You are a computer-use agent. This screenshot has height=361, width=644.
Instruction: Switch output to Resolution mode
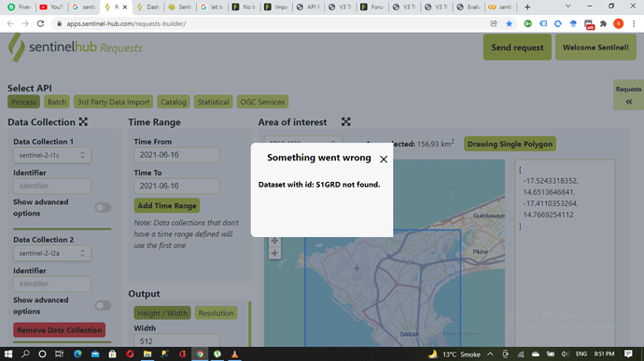[x=216, y=312]
